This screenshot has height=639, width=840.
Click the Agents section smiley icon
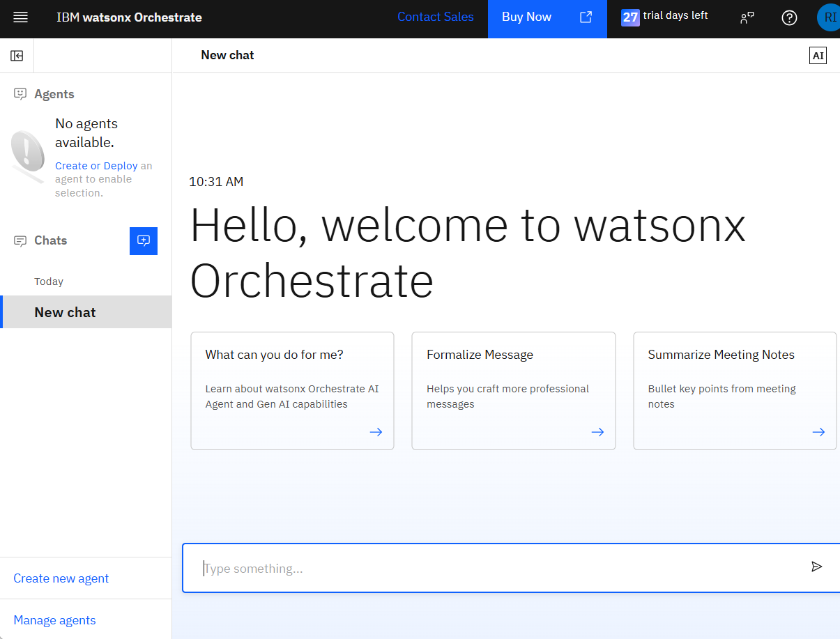20,94
